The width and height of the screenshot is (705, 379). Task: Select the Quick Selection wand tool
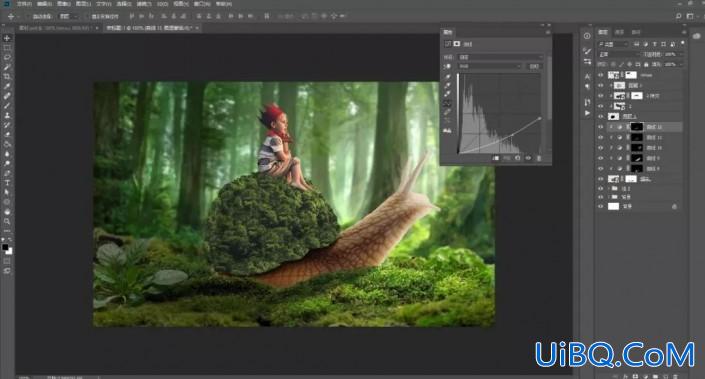(x=7, y=67)
